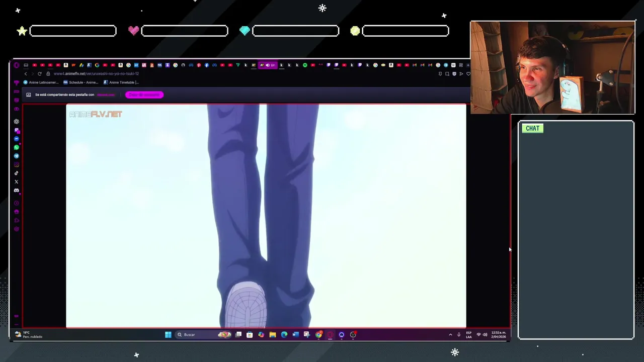
Task: Click the pin icon in address bar
Action: coord(440,73)
